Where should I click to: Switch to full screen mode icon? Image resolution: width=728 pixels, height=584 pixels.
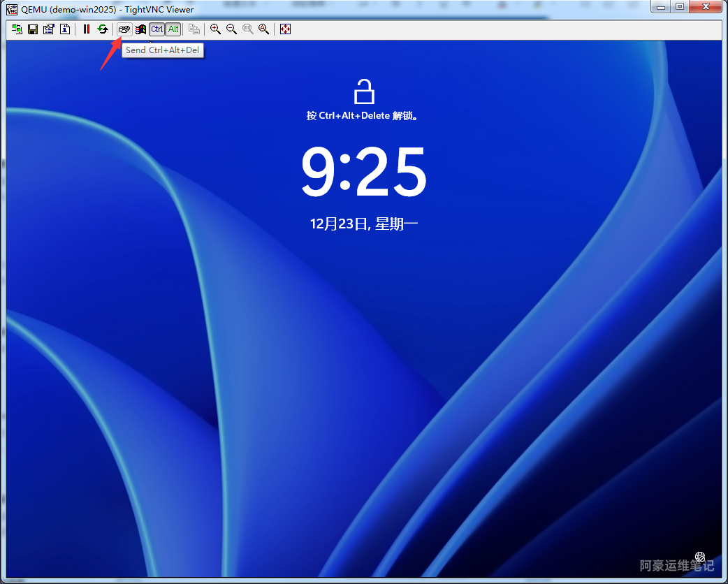(285, 29)
